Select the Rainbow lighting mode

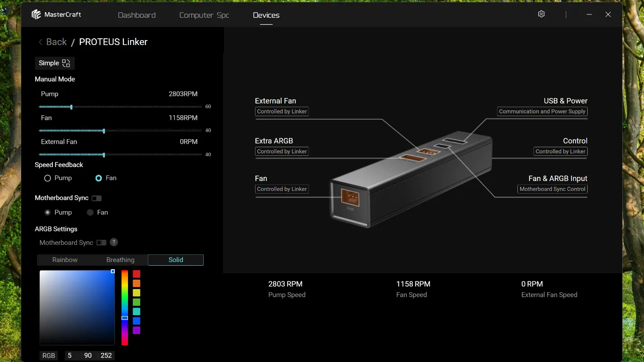65,260
